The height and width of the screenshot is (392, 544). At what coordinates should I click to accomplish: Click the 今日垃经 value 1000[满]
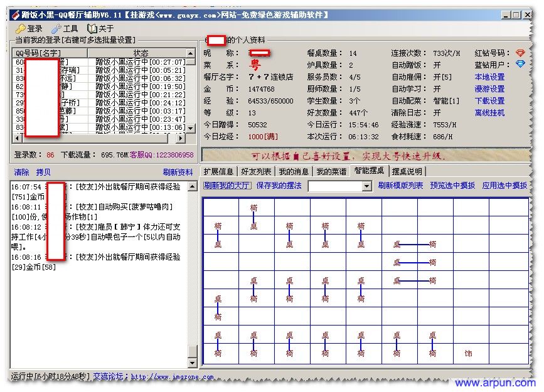pos(263,137)
